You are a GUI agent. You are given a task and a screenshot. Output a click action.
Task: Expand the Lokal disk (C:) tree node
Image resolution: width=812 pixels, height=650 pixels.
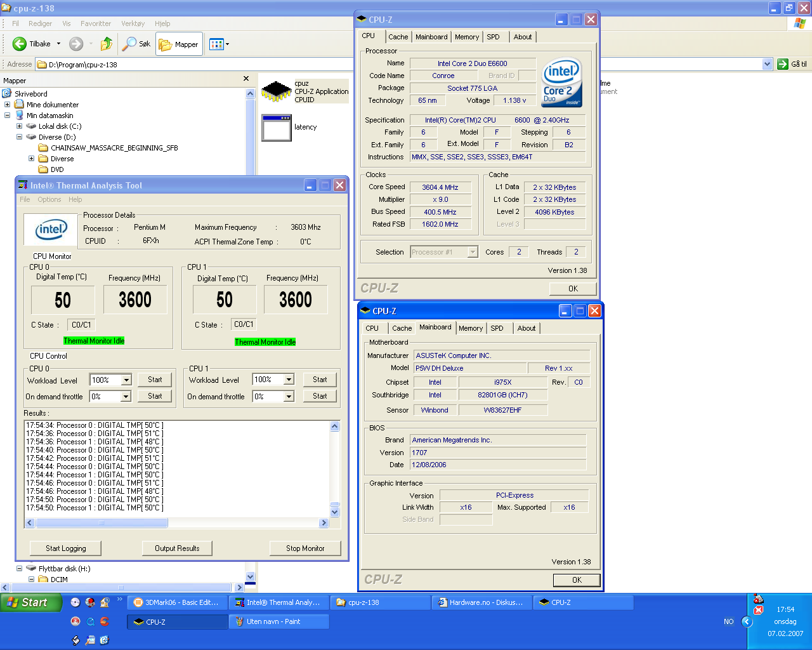click(x=19, y=126)
